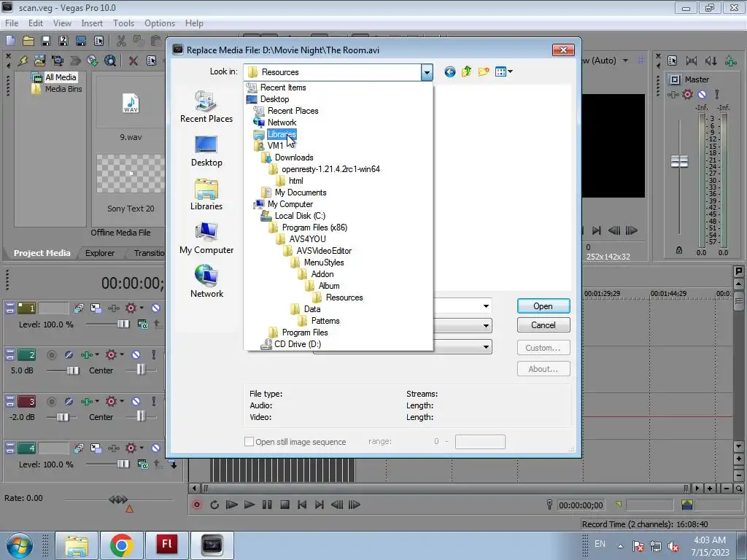Click the Open folder toolbar icon
This screenshot has width=747, height=560.
[28, 41]
